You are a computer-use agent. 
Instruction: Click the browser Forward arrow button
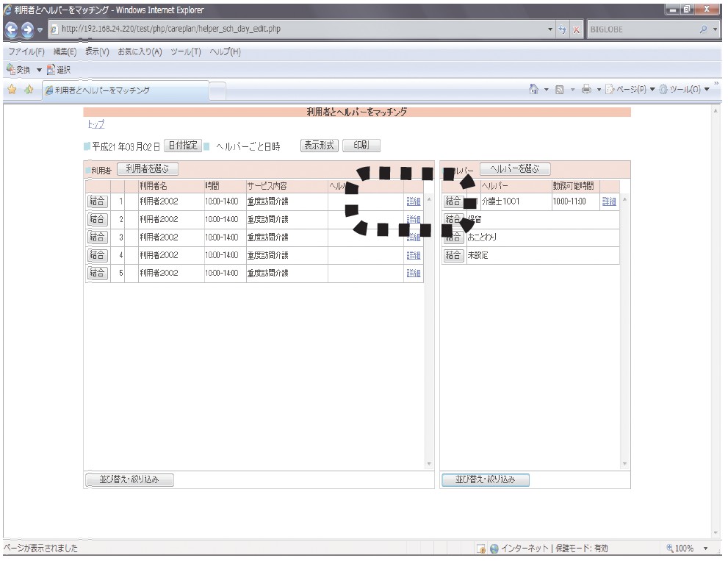point(26,29)
